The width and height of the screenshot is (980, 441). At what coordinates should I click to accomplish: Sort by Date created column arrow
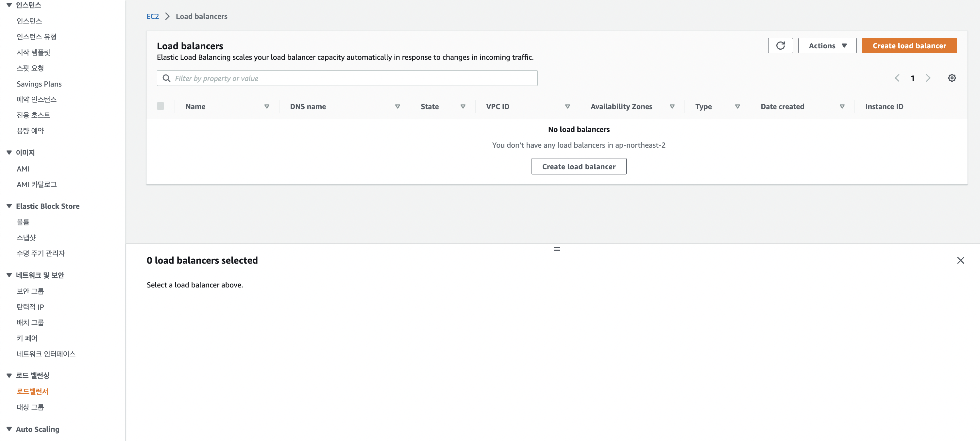coord(841,107)
